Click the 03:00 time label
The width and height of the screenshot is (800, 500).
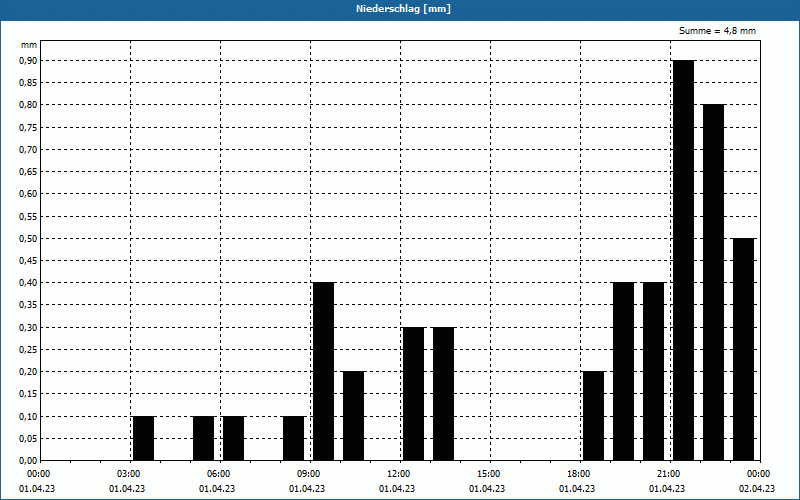click(131, 474)
